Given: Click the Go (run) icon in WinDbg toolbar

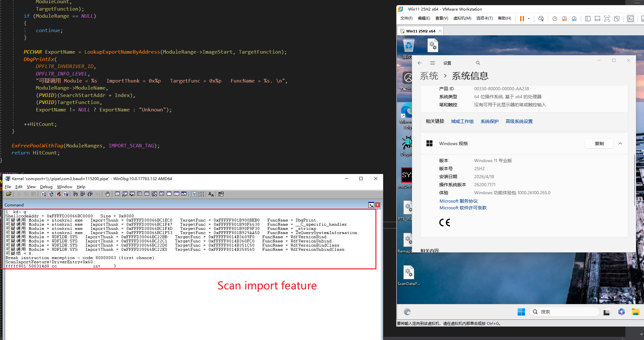Looking at the screenshot, I should (43, 194).
